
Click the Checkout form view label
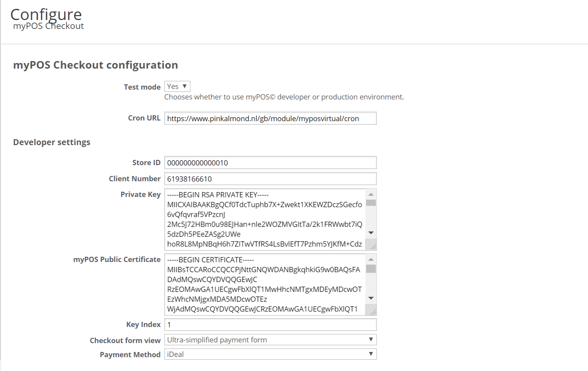click(125, 340)
